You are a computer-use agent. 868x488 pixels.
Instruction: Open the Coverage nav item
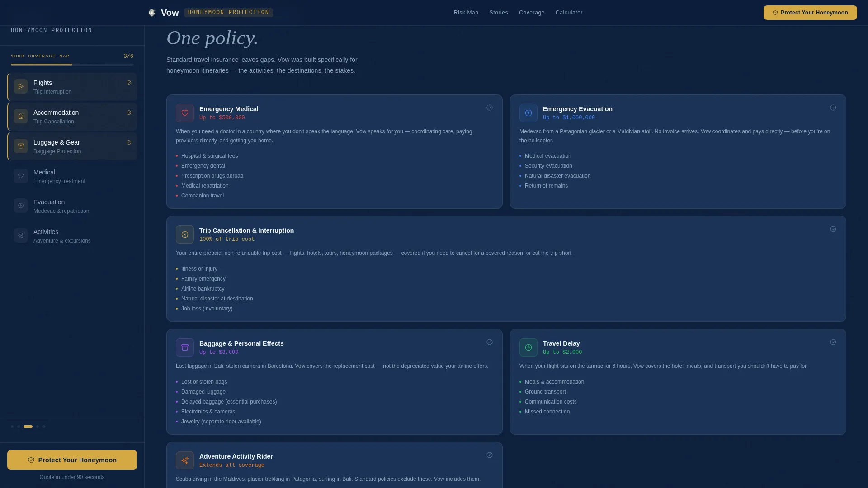[x=532, y=13]
